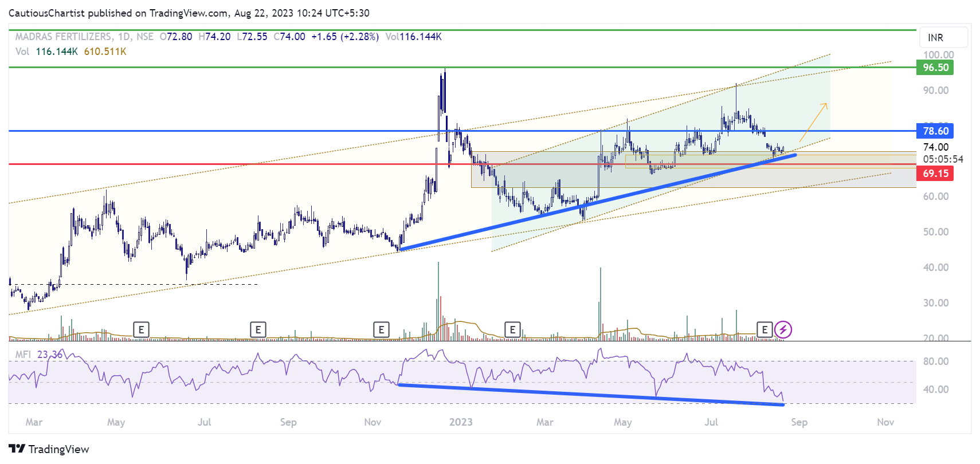
Task: Click the purple lightning event icon
Action: click(x=783, y=329)
